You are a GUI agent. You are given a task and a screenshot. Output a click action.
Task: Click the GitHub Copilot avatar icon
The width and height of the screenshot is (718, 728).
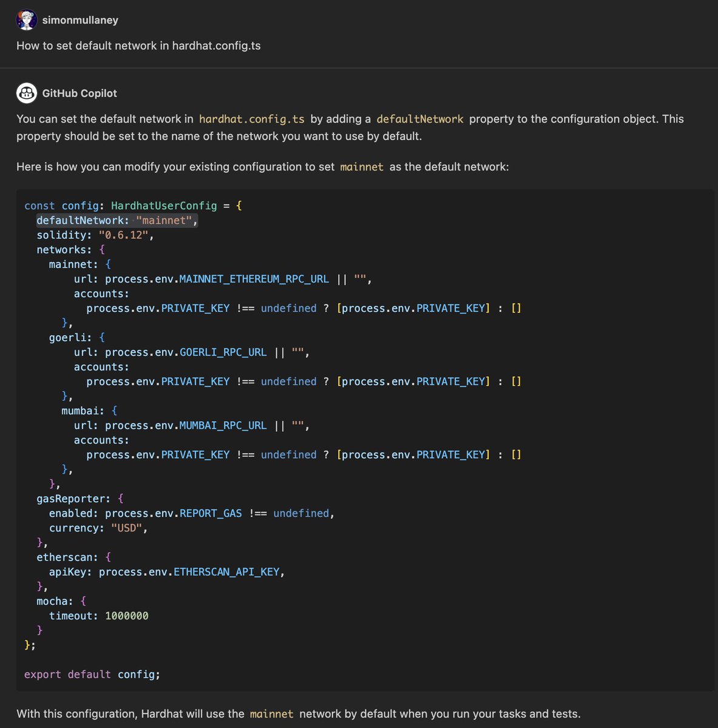pyautogui.click(x=27, y=93)
